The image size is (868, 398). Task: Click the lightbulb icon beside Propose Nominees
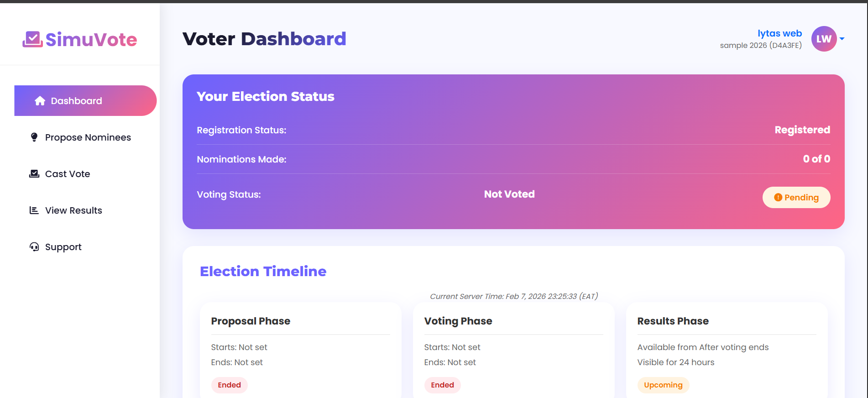34,137
